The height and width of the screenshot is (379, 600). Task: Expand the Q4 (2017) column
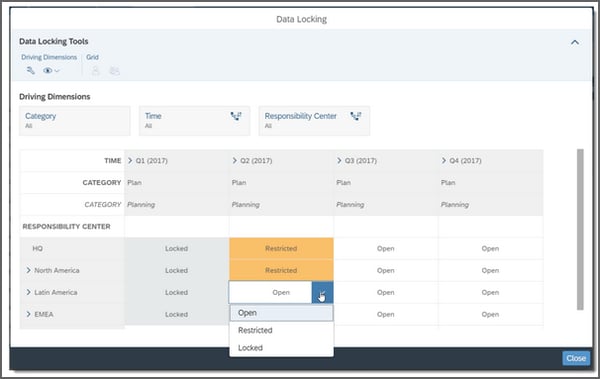(443, 160)
